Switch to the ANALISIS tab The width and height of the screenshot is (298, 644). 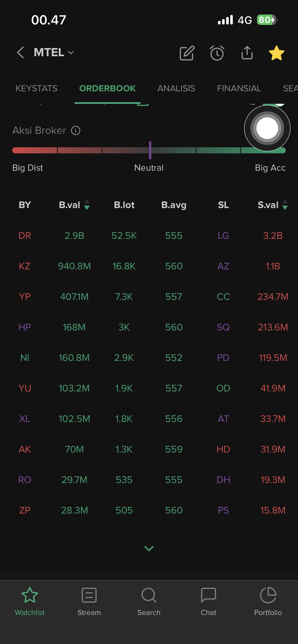(176, 89)
